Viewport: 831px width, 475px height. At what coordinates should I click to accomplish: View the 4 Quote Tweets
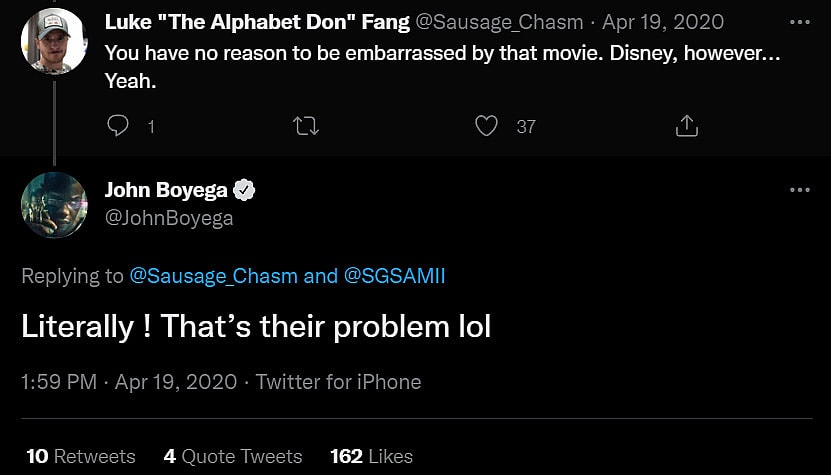click(233, 456)
